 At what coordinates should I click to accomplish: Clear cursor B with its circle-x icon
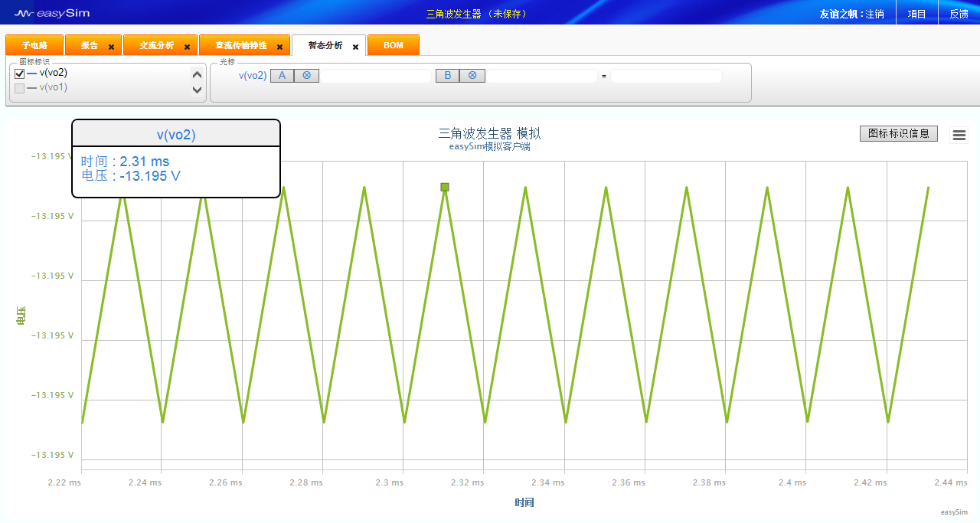click(472, 76)
